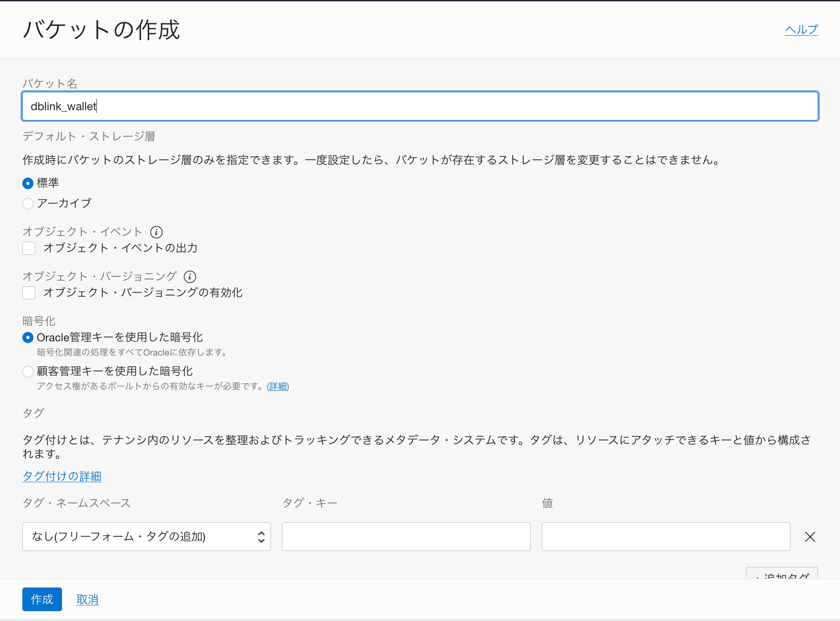The width and height of the screenshot is (840, 621).
Task: Enable オブジェクト・イベントの出力 checkbox
Action: point(29,248)
